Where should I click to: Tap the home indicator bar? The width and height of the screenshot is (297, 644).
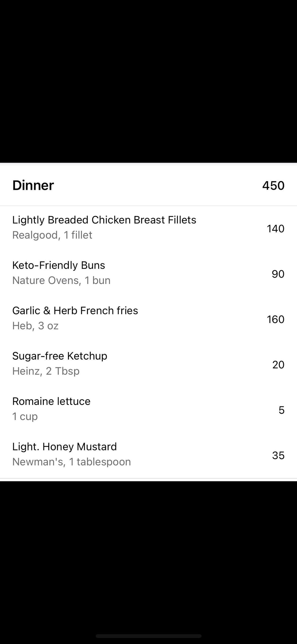148,636
